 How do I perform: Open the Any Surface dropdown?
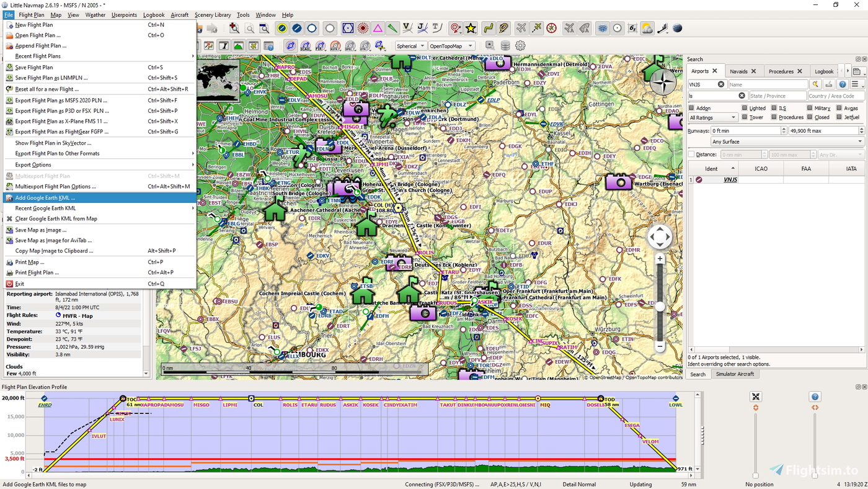click(787, 141)
